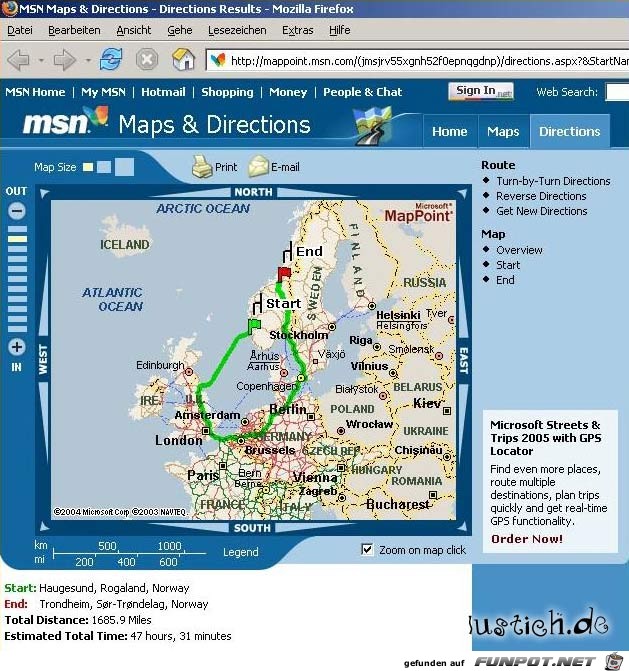Switch to the Directions tab

570,131
